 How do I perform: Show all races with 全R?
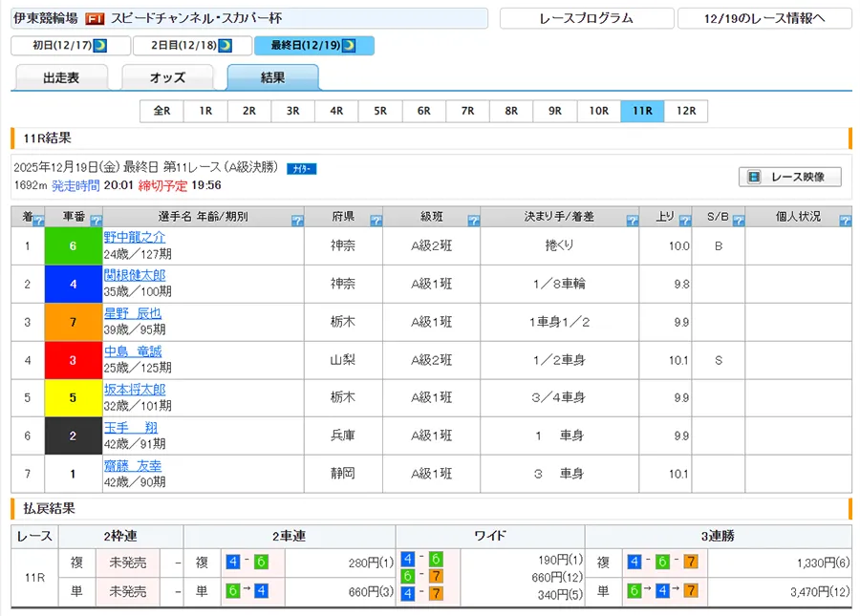tap(161, 111)
